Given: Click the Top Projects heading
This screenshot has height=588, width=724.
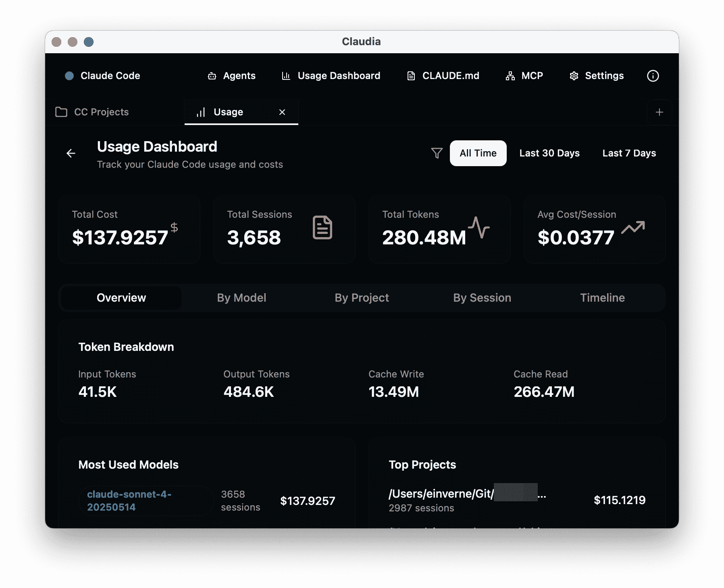Looking at the screenshot, I should [422, 465].
